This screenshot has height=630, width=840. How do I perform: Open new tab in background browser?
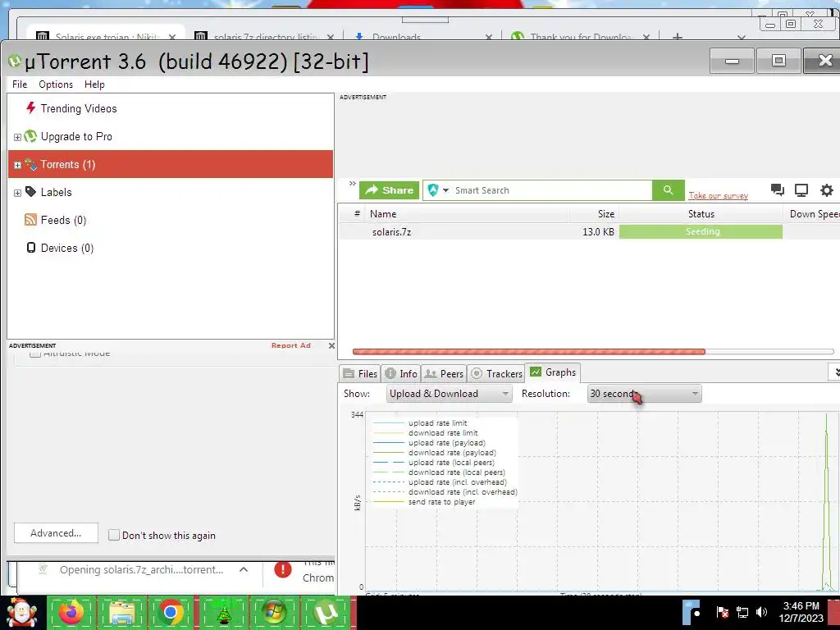click(x=677, y=36)
